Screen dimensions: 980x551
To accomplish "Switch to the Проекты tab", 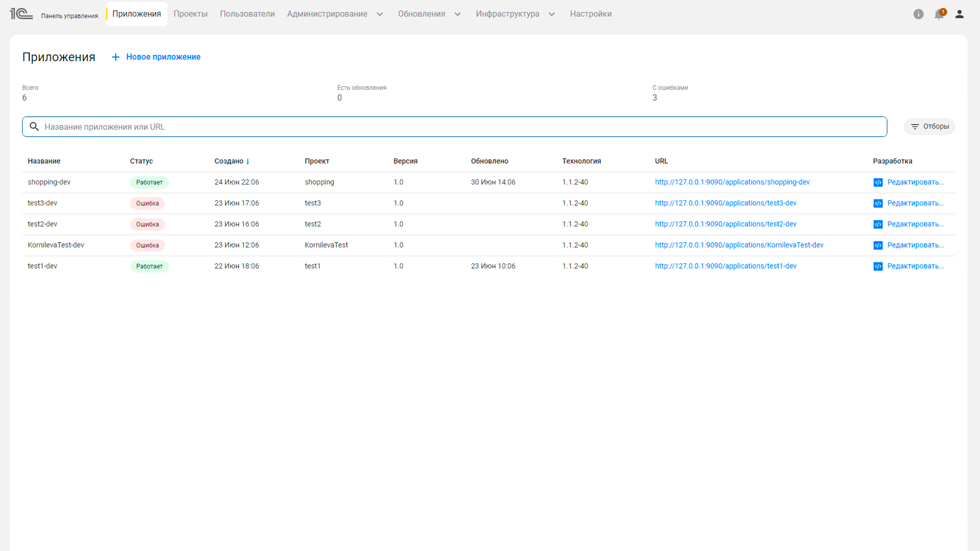I will [191, 14].
